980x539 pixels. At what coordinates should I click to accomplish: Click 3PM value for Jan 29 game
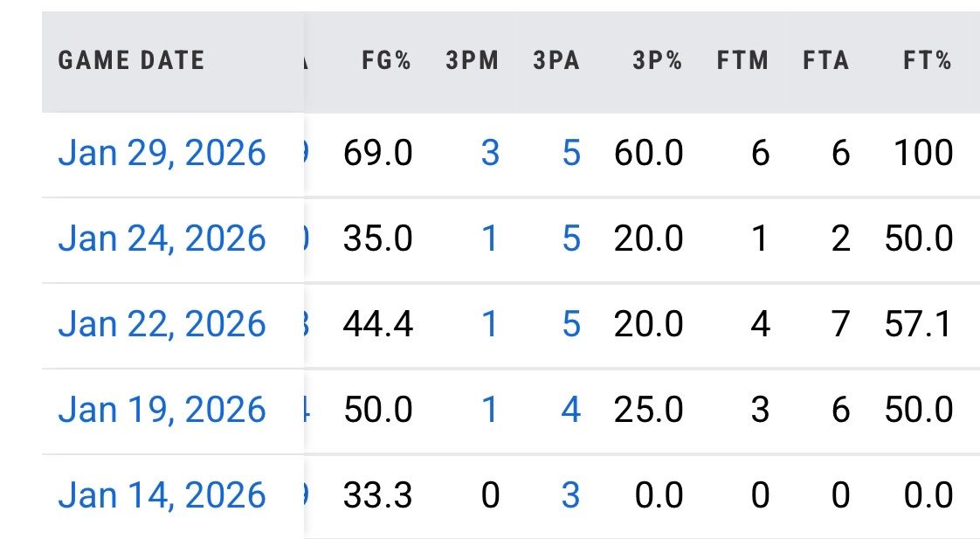click(490, 153)
